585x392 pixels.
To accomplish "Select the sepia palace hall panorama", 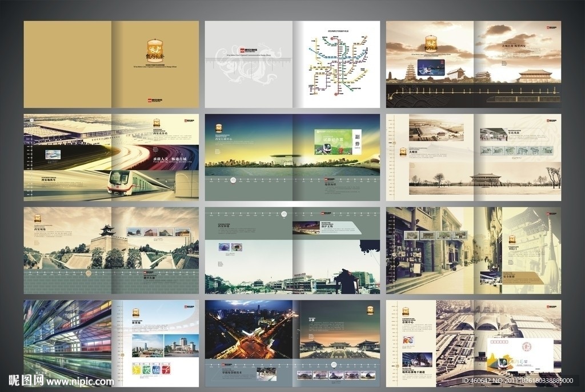I will [x=485, y=178].
